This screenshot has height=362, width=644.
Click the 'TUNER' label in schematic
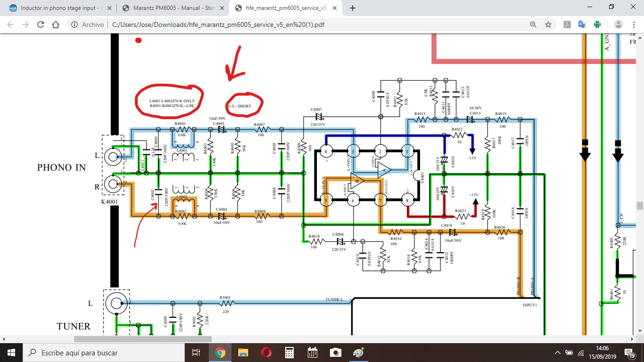pos(74,326)
